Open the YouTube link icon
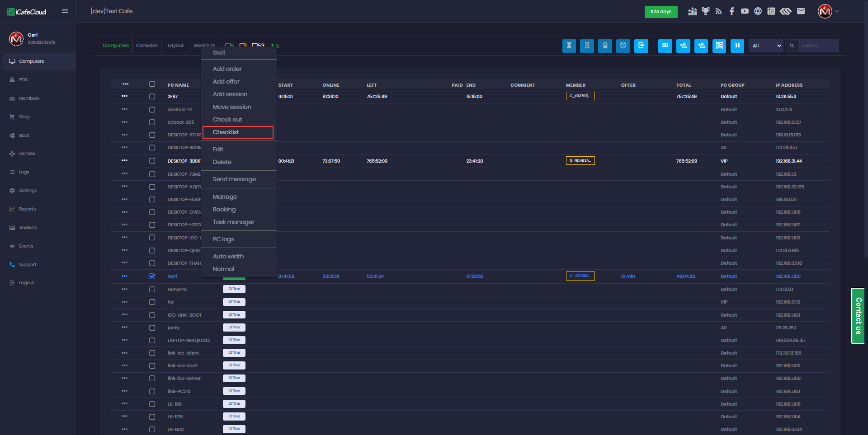Screen dimensions: 868x435 pos(745,11)
